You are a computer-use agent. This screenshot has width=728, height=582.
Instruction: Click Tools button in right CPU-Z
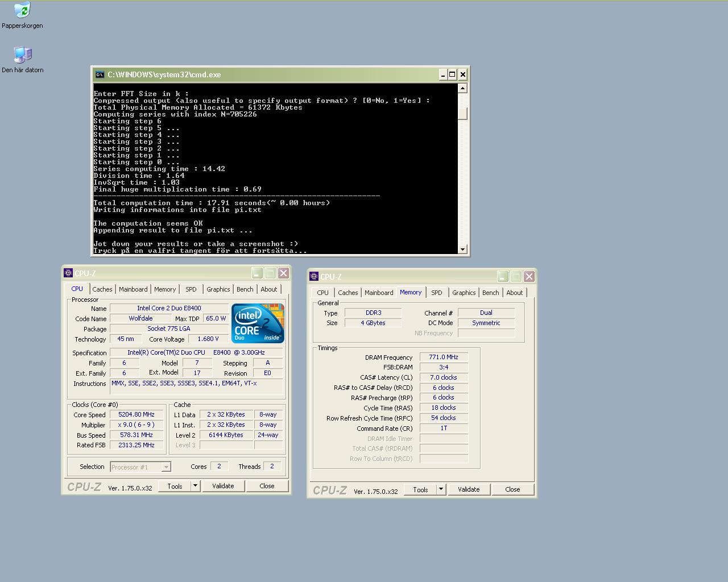420,489
